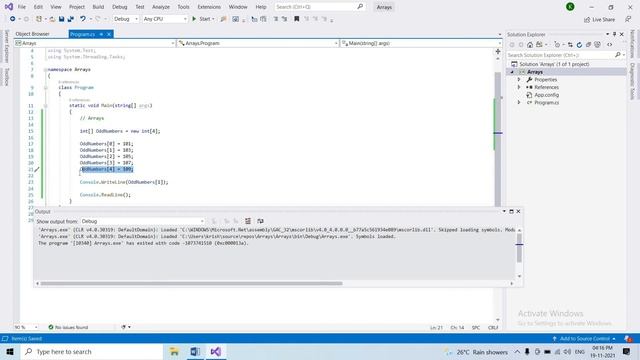Open the notification center icon

pyautogui.click(x=627, y=351)
